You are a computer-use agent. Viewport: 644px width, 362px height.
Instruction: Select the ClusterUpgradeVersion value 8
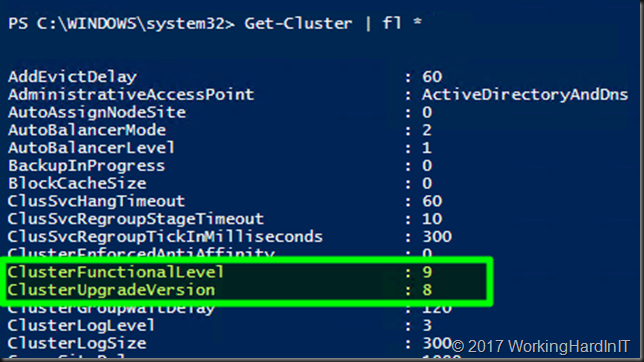click(x=427, y=290)
